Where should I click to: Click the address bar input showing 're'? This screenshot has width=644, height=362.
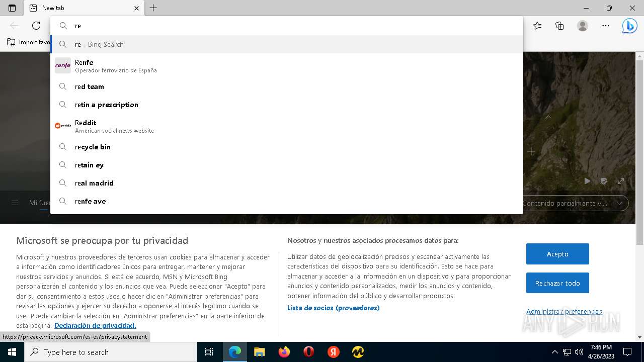[287, 26]
